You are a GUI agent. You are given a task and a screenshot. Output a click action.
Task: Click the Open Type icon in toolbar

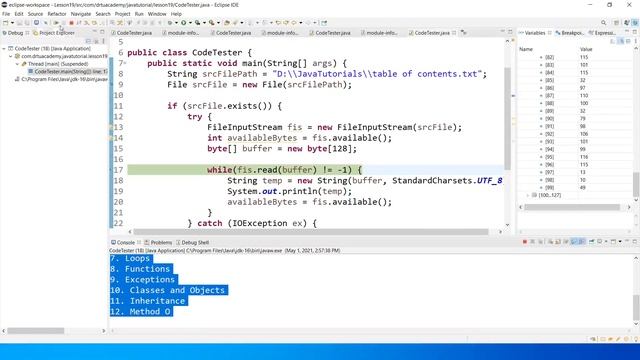coord(227,23)
